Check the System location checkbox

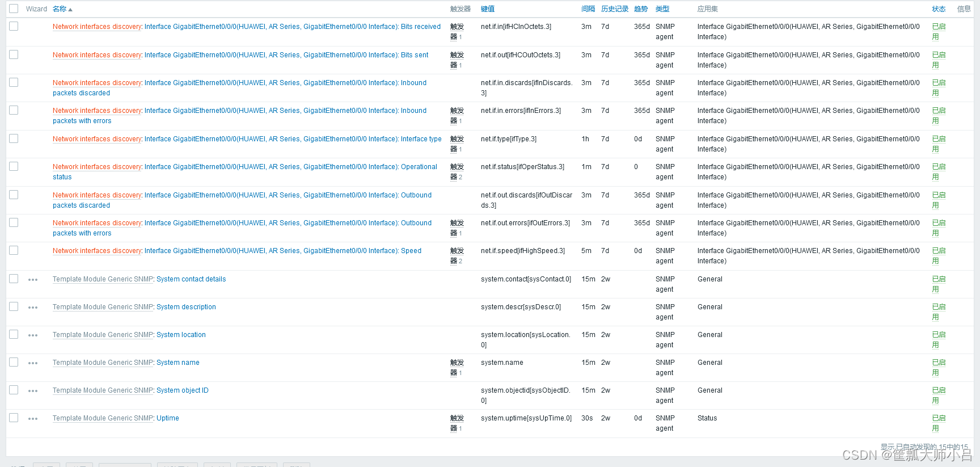point(14,334)
